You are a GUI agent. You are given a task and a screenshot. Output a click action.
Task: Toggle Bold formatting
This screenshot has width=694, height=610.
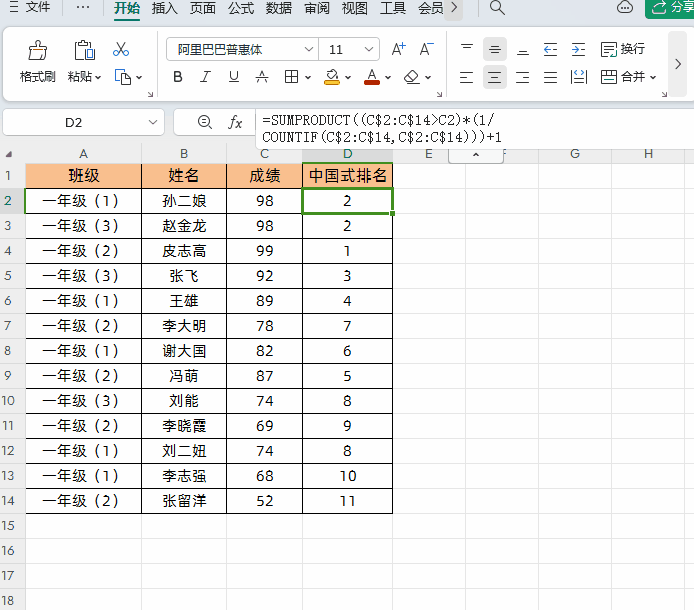177,77
